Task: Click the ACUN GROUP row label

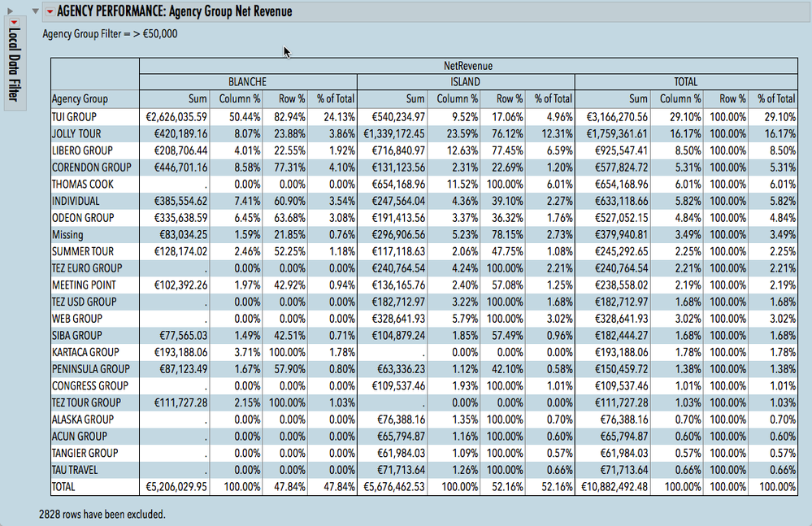Action: point(80,437)
